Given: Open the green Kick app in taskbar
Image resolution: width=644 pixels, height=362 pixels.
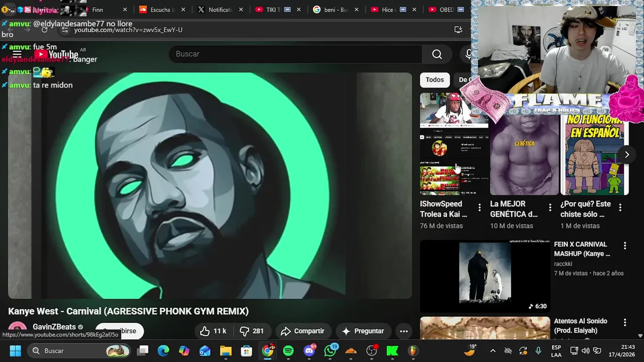Looking at the screenshot, I should click(x=392, y=351).
